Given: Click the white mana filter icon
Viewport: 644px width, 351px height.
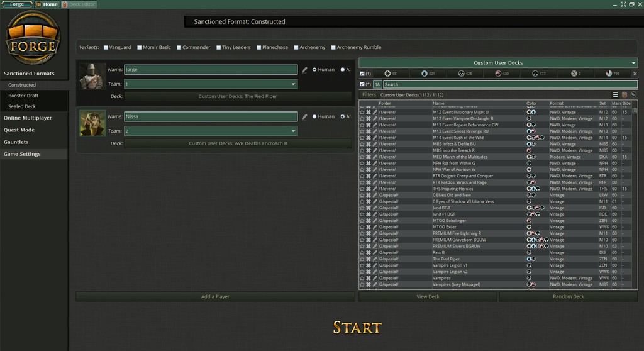Looking at the screenshot, I should point(387,74).
